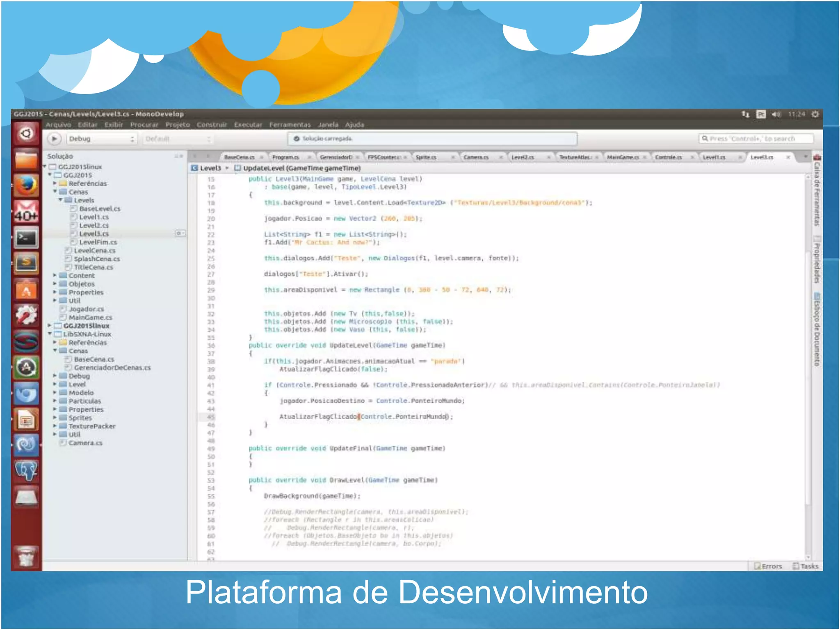Open Caixa de Ferramentas side panel

click(x=817, y=190)
